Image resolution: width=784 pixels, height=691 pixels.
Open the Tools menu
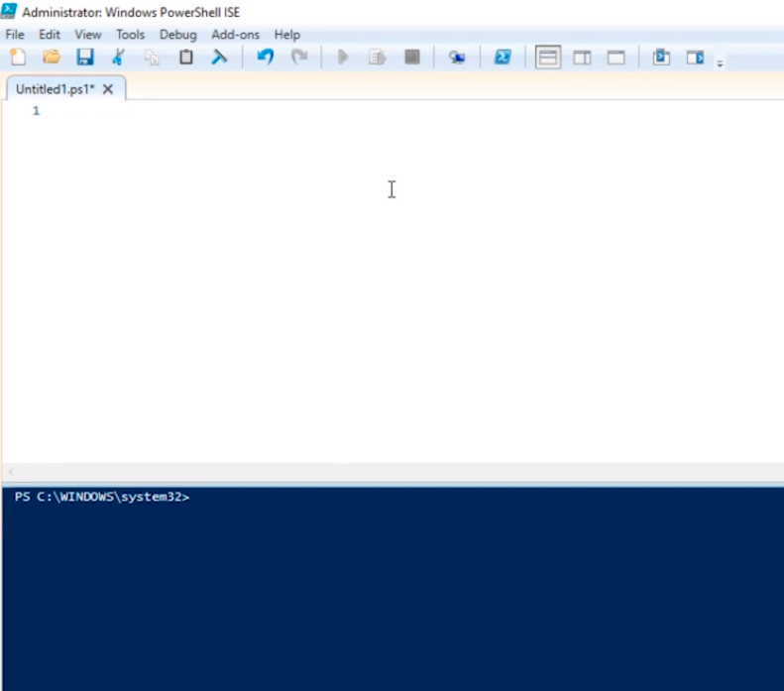[130, 35]
